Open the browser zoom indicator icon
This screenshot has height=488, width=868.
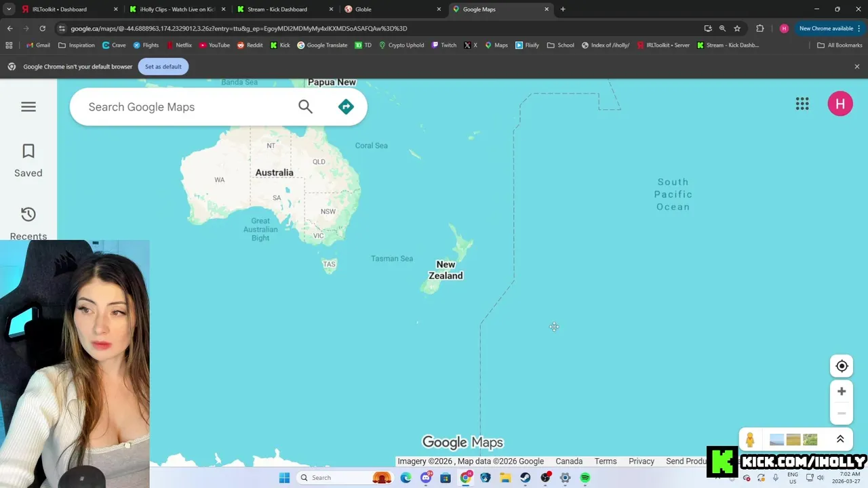click(722, 28)
